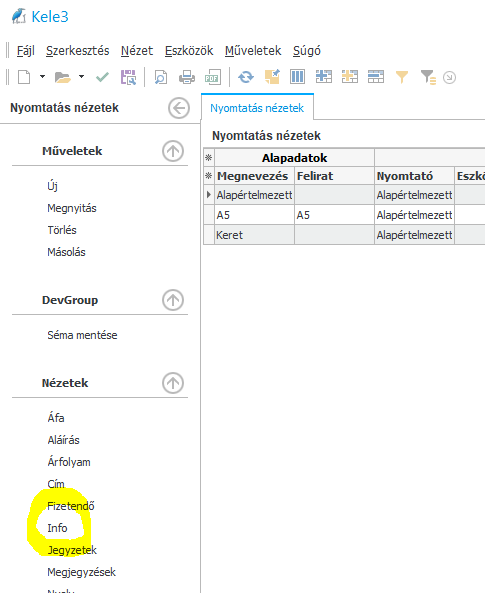Open print preview magnifier icon

161,77
